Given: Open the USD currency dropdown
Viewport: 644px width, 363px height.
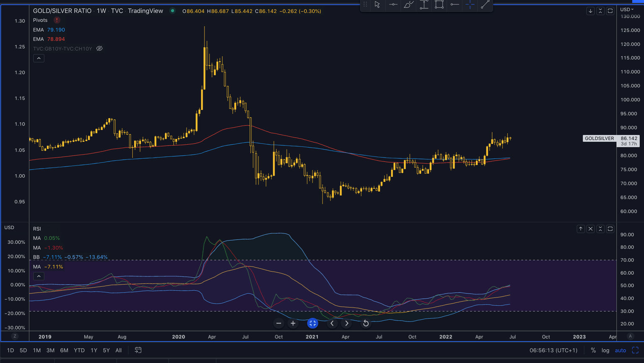Looking at the screenshot, I should 626,9.
